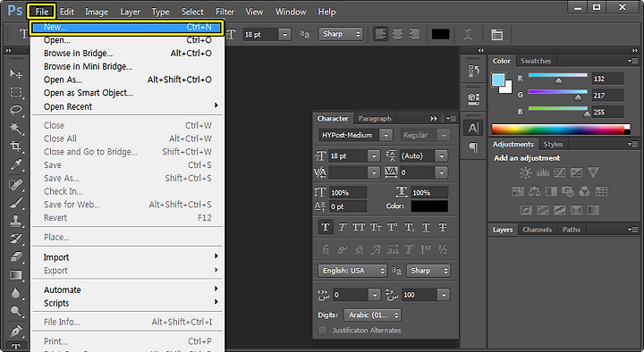Select the Clone Stamp tool
Screen dimensions: 644x352
point(16,221)
